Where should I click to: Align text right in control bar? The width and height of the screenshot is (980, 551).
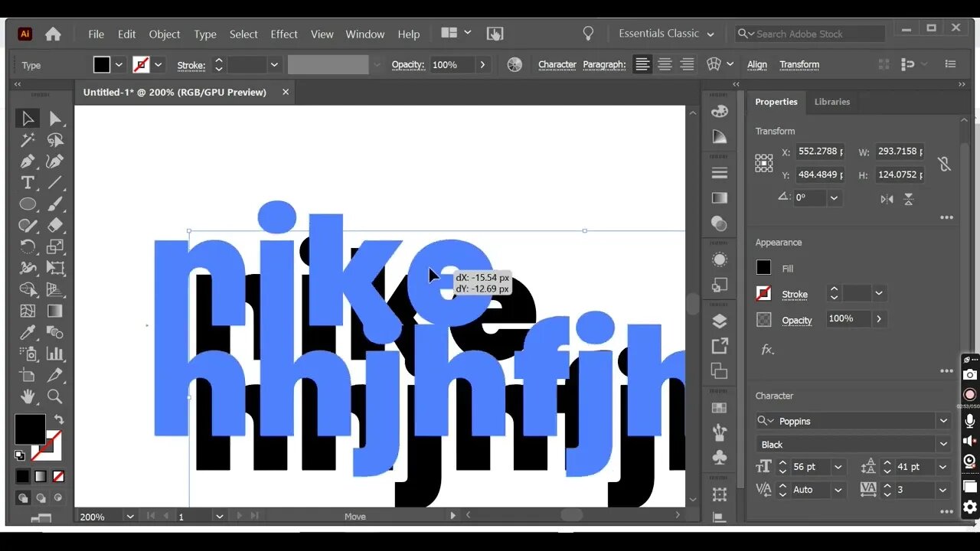688,65
